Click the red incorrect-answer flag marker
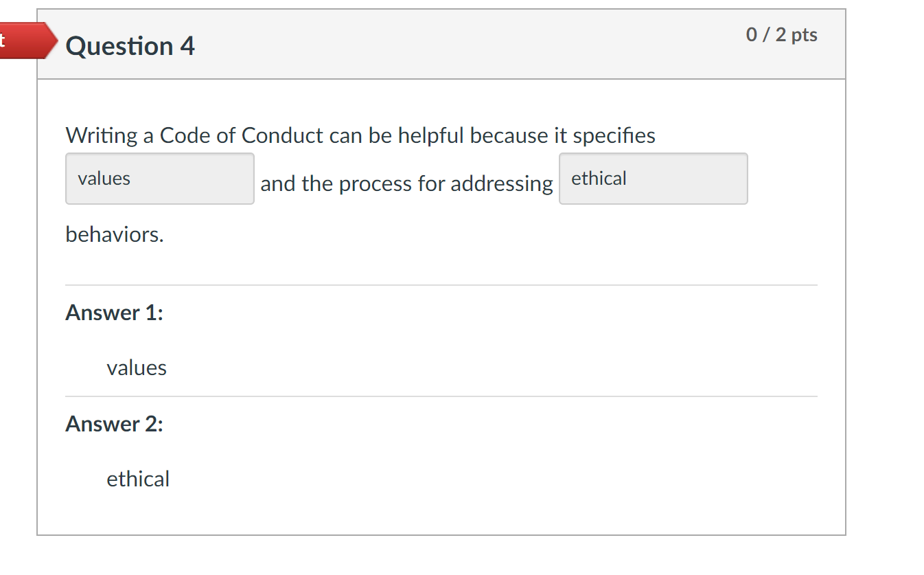 [27, 41]
